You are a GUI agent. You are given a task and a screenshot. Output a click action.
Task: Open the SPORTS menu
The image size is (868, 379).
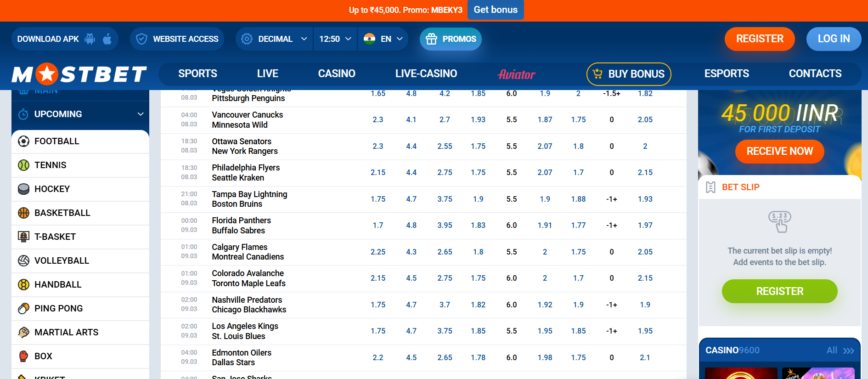tap(197, 74)
